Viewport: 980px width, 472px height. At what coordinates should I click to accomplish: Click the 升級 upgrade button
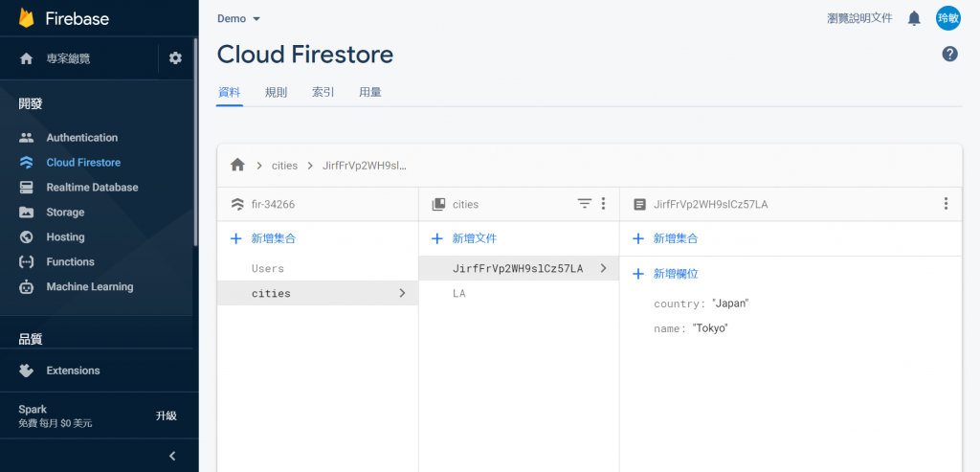[x=167, y=416]
